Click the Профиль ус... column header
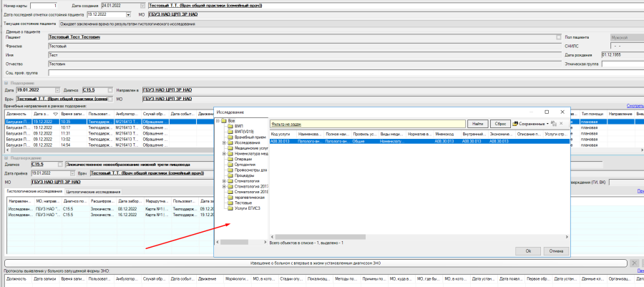The height and width of the screenshot is (287, 644). click(x=365, y=135)
